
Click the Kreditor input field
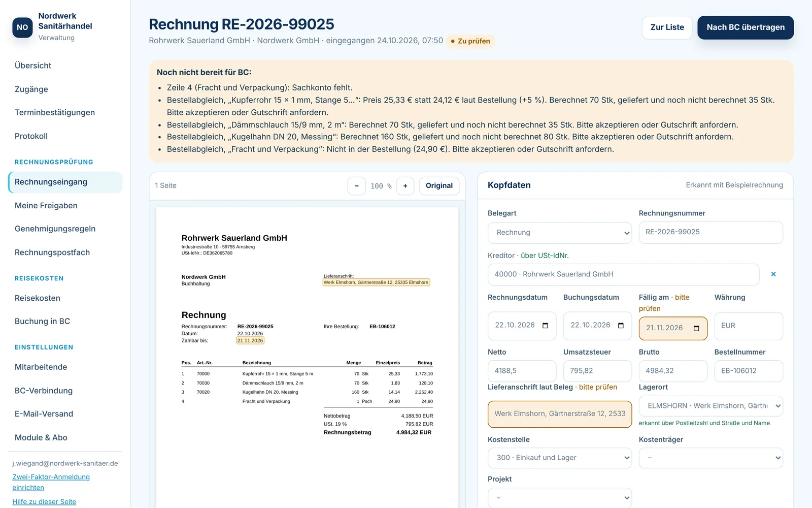(623, 274)
